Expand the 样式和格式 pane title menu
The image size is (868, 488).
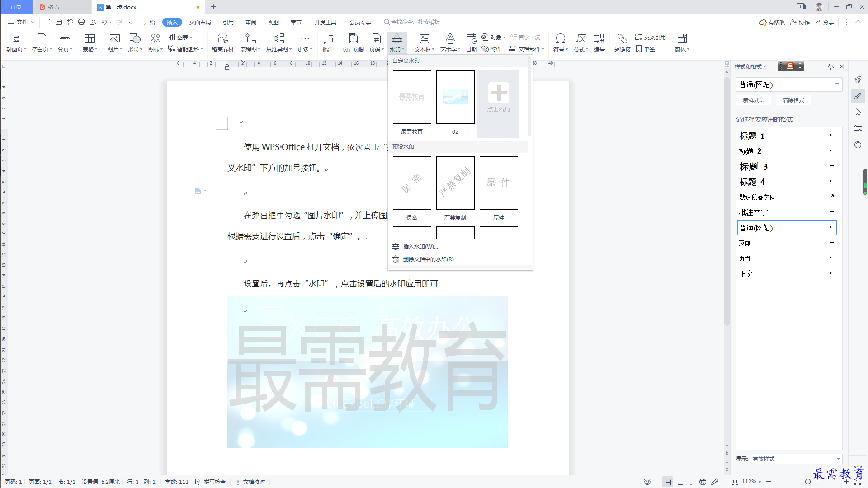click(750, 66)
